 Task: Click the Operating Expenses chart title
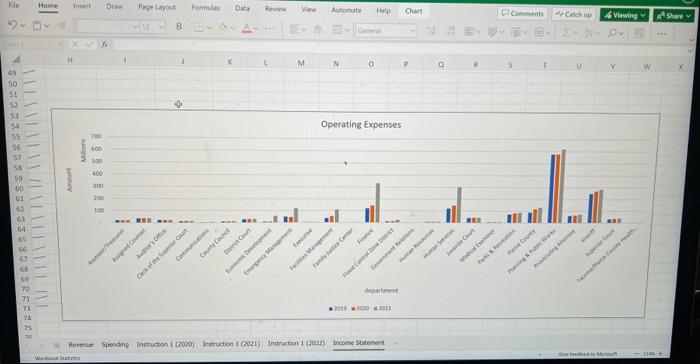[x=361, y=125]
